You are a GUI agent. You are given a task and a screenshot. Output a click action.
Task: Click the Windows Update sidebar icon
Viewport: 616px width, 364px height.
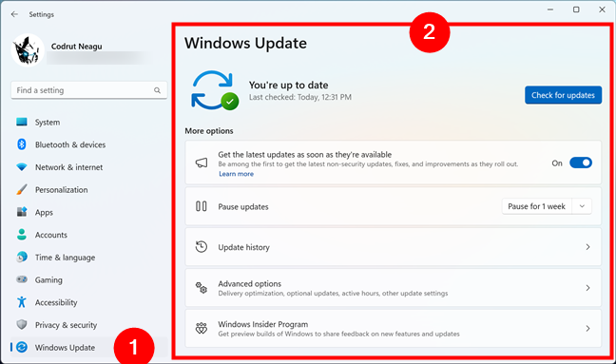click(x=22, y=347)
